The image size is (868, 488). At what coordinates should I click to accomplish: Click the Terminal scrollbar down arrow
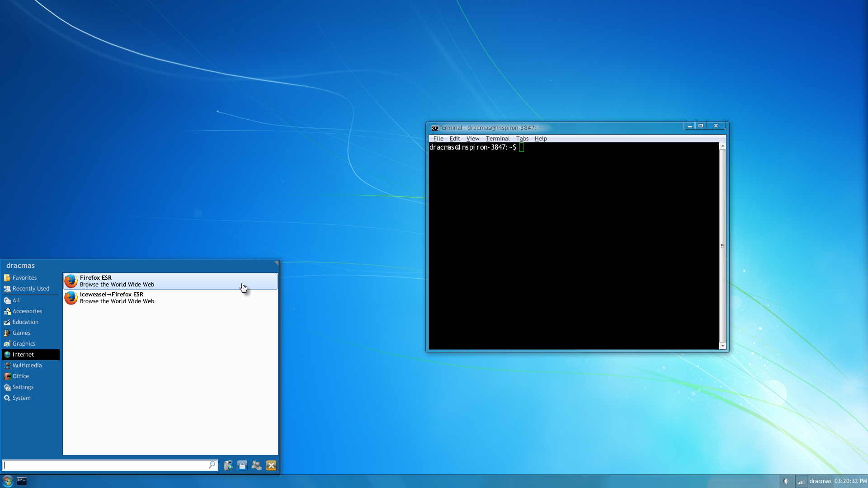pyautogui.click(x=722, y=346)
